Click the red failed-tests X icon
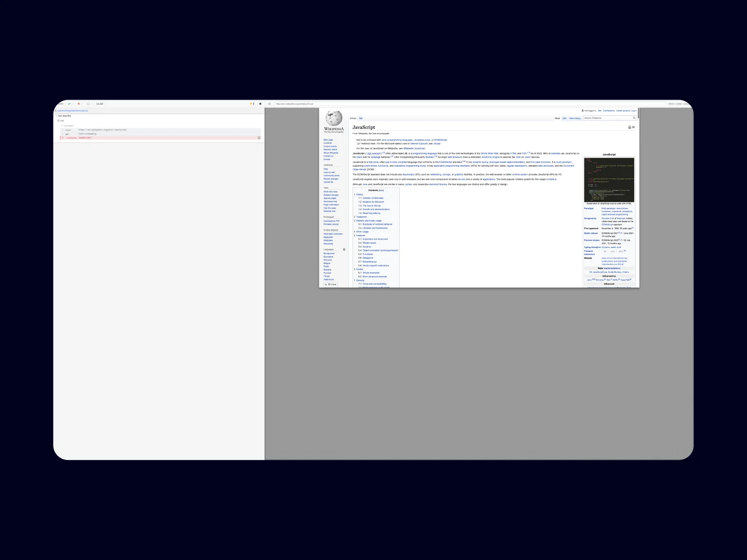This screenshot has width=747, height=560. (79, 104)
